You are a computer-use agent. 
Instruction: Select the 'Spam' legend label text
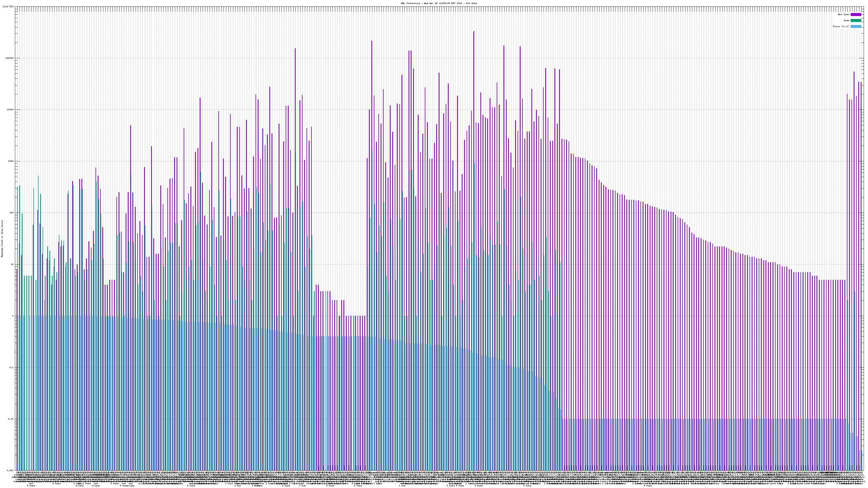(846, 21)
